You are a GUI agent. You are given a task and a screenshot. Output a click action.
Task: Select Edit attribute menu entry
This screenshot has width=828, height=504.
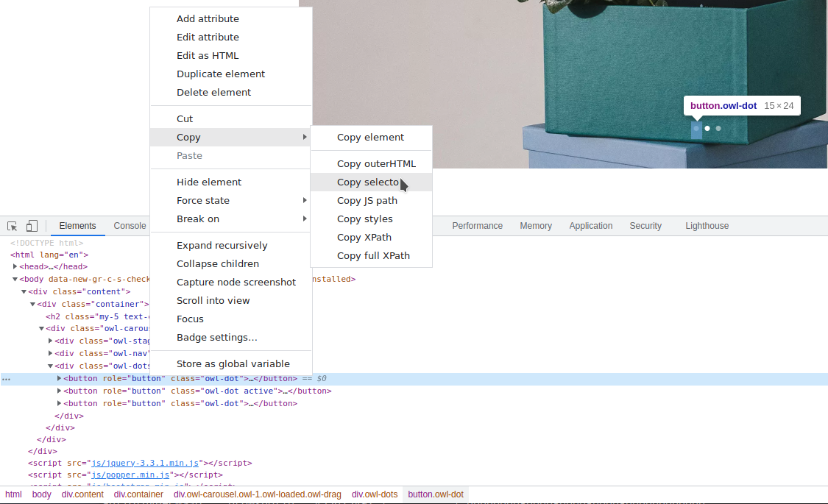click(x=231, y=37)
